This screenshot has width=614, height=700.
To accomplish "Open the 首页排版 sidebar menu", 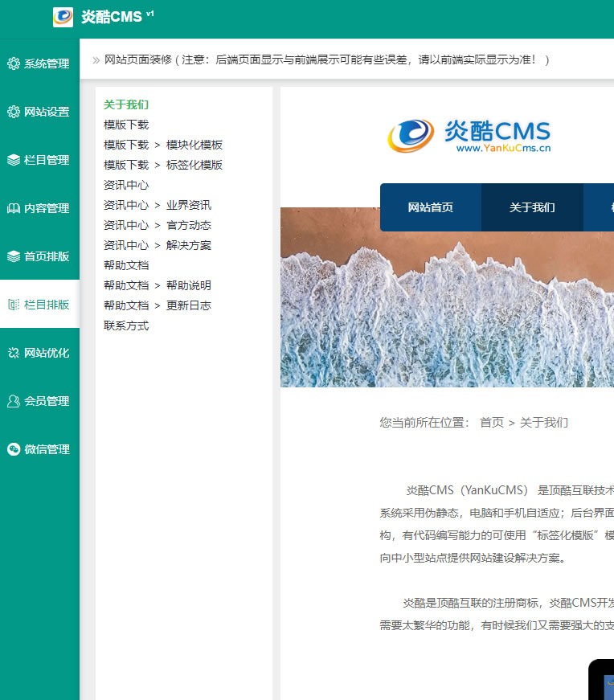I will click(x=39, y=256).
